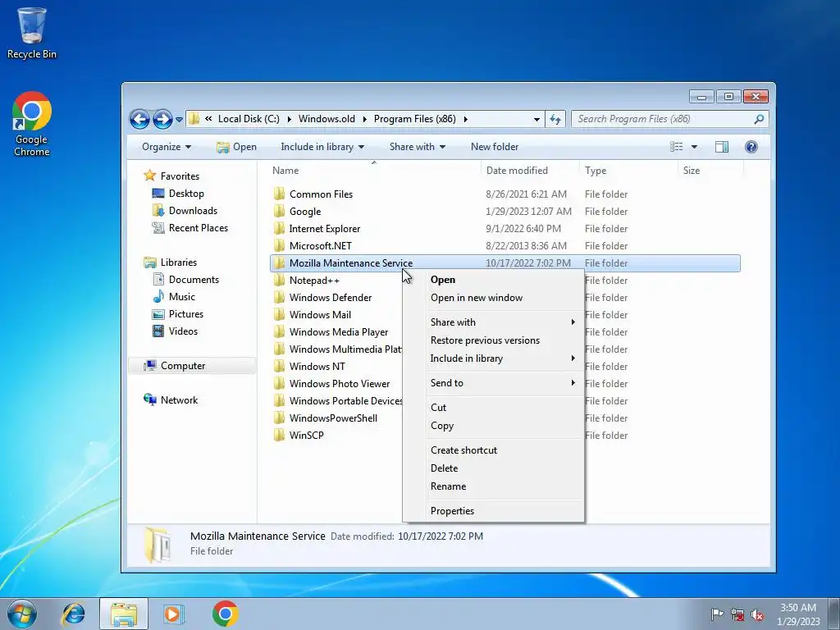Click the Open toolbar button

[x=237, y=147]
